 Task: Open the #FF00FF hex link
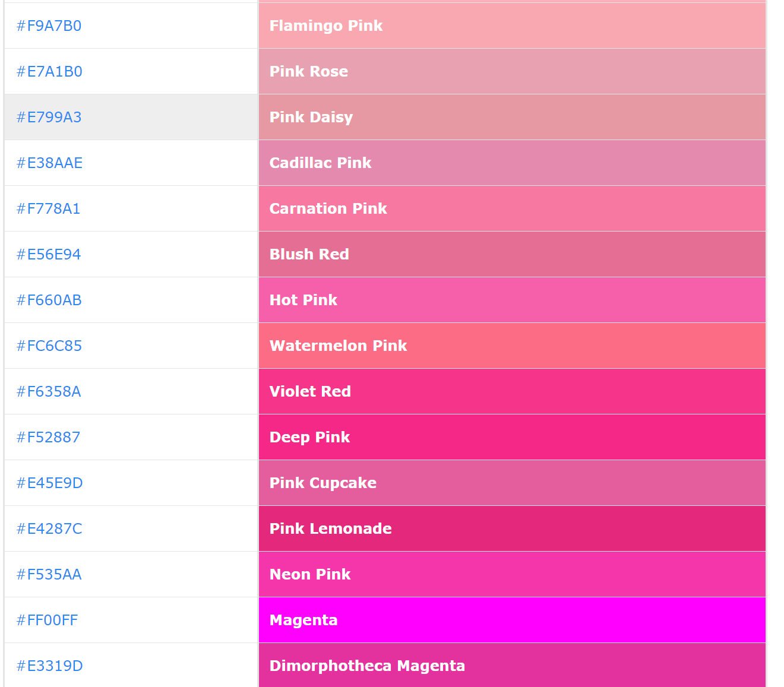[47, 620]
